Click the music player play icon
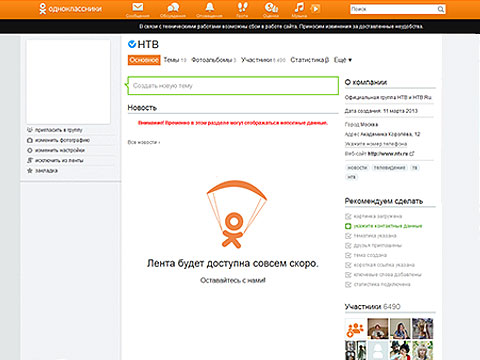 click(315, 8)
